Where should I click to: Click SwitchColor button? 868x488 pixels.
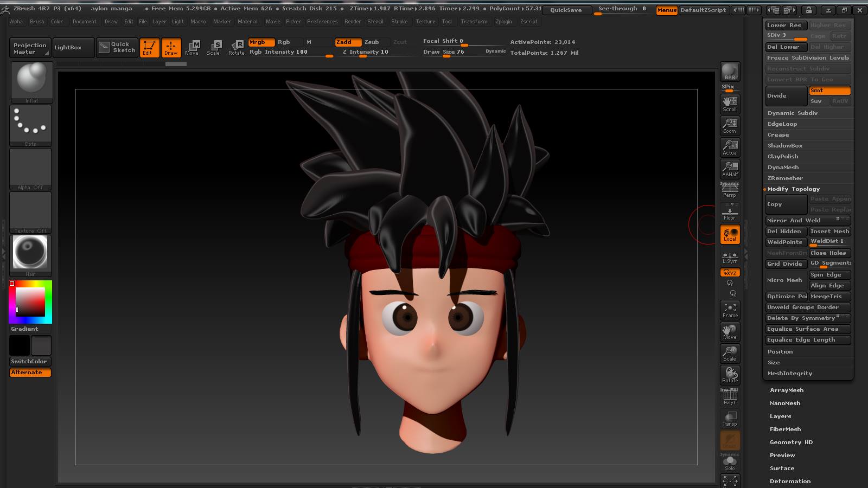click(30, 361)
